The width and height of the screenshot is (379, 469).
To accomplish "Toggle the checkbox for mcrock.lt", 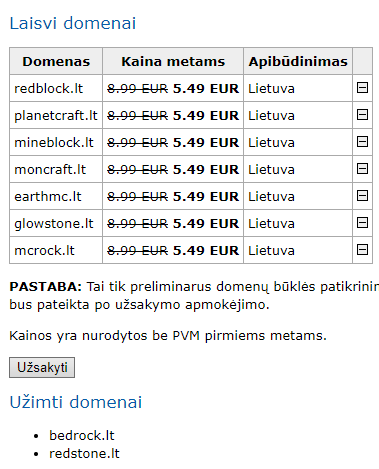I will pyautogui.click(x=362, y=250).
